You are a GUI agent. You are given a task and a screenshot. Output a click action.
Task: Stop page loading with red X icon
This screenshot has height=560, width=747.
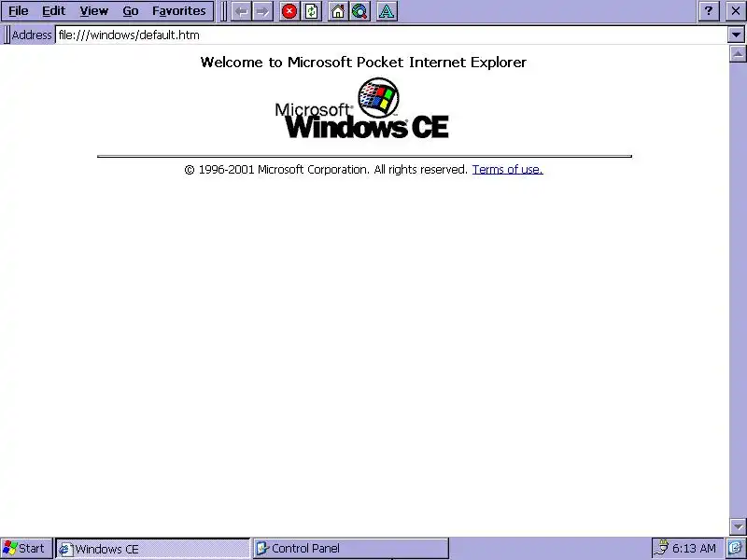tap(289, 11)
